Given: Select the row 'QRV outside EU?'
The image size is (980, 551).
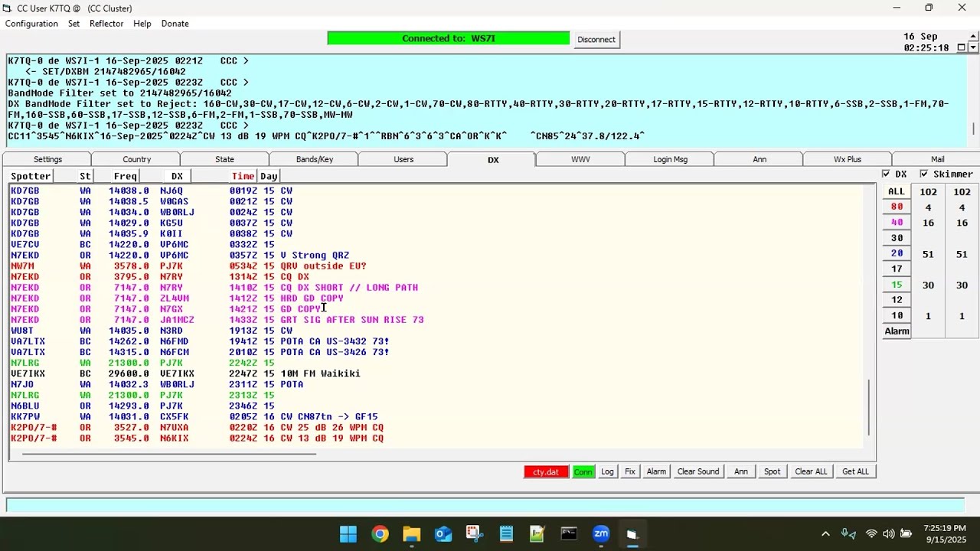Looking at the screenshot, I should click(x=436, y=266).
